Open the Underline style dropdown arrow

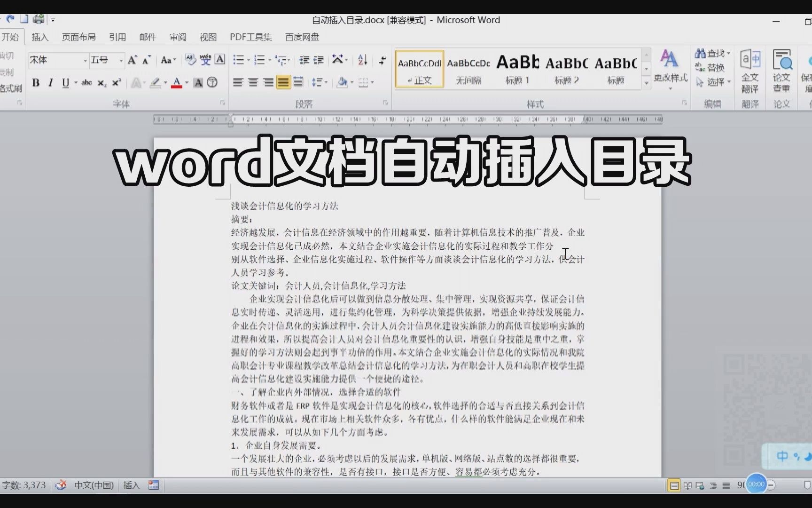tap(76, 83)
